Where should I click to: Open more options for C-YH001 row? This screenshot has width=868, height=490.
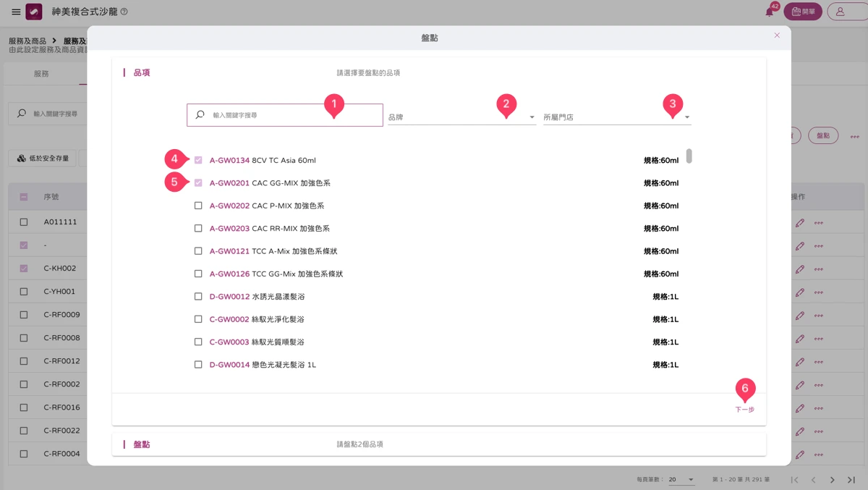click(819, 292)
